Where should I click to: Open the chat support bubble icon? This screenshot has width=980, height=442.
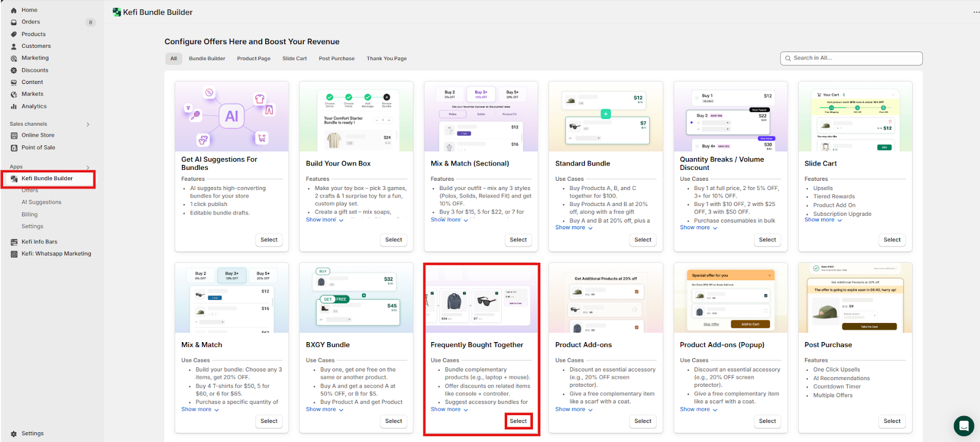963,425
